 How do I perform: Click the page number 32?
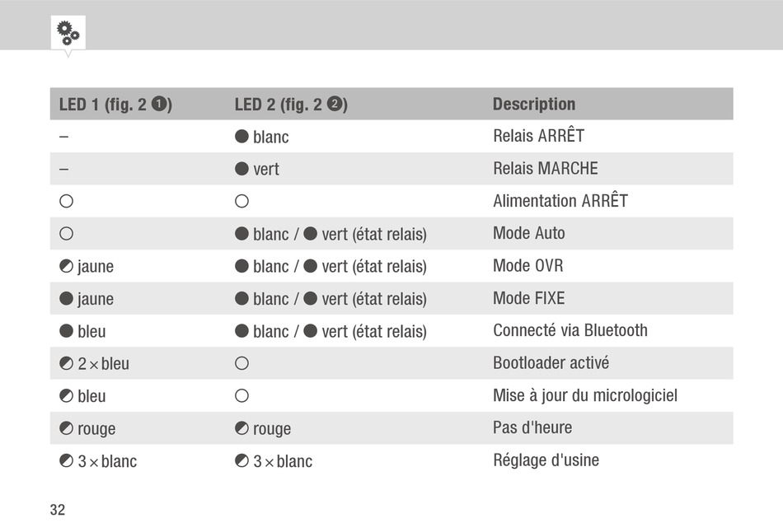(x=58, y=510)
